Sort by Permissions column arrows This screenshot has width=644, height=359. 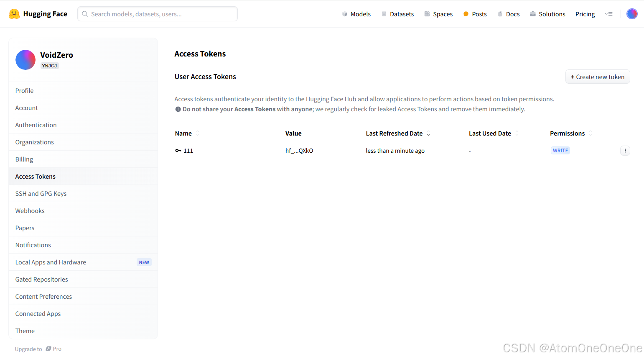coord(591,133)
